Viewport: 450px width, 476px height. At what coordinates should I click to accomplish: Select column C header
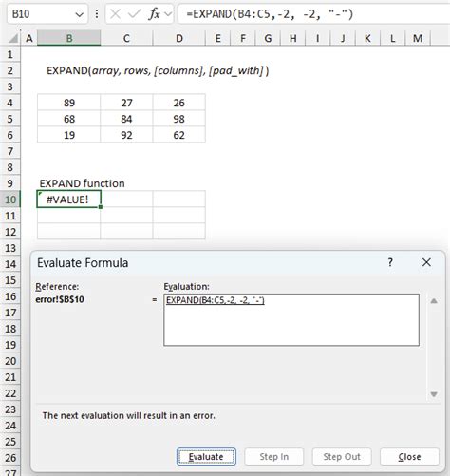126,38
